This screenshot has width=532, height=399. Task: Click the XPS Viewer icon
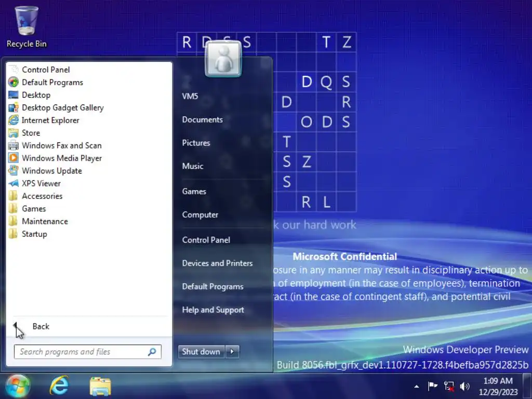[13, 183]
